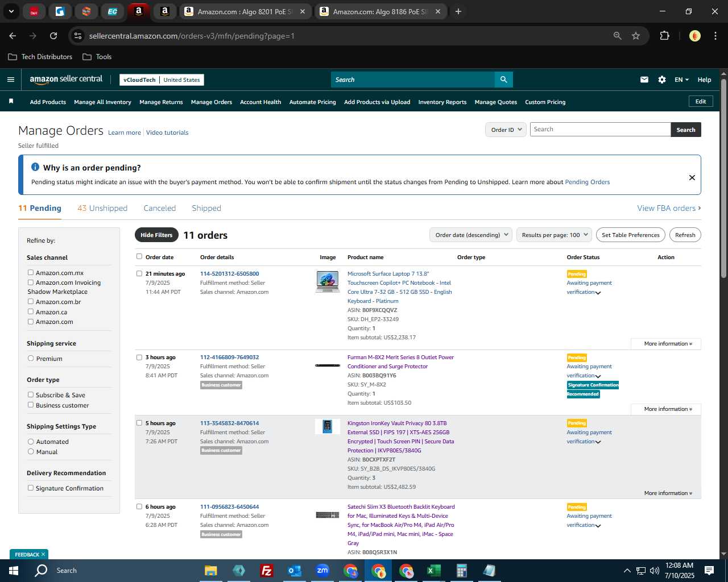Open Order date descending sort dropdown
Image resolution: width=728 pixels, height=582 pixels.
click(471, 235)
